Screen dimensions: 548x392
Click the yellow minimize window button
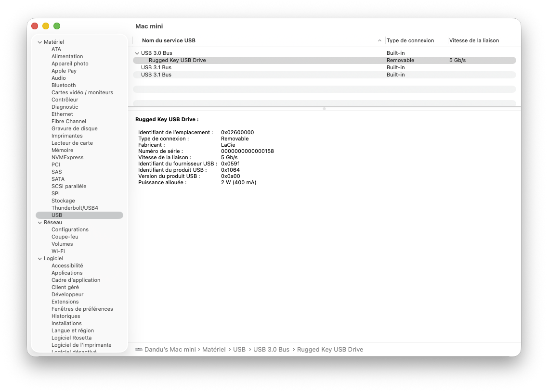click(x=46, y=26)
